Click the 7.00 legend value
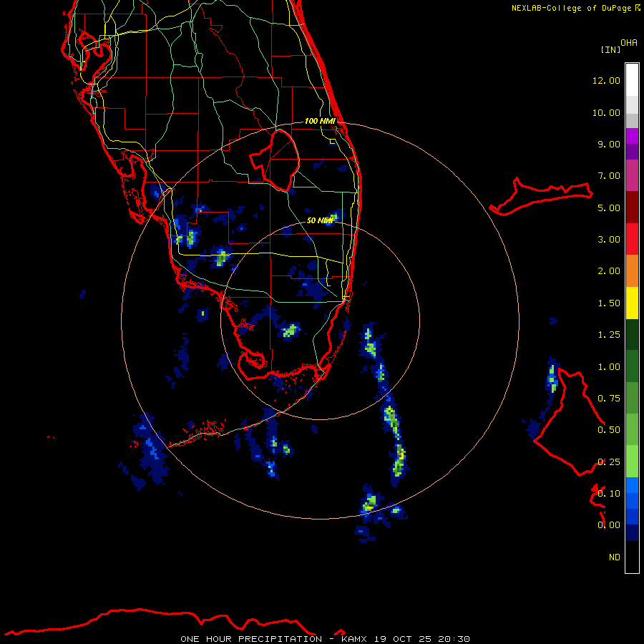Viewport: 644px width, 644px height. pyautogui.click(x=609, y=176)
